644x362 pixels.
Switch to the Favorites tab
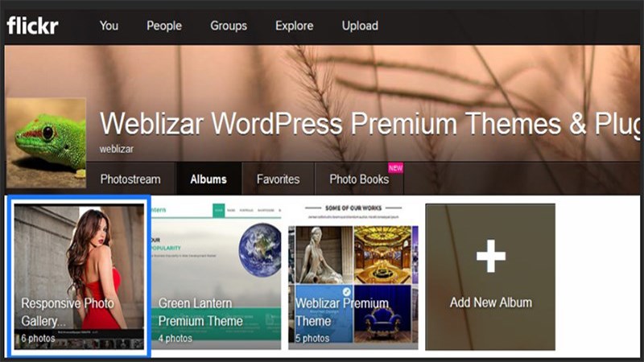pos(278,179)
